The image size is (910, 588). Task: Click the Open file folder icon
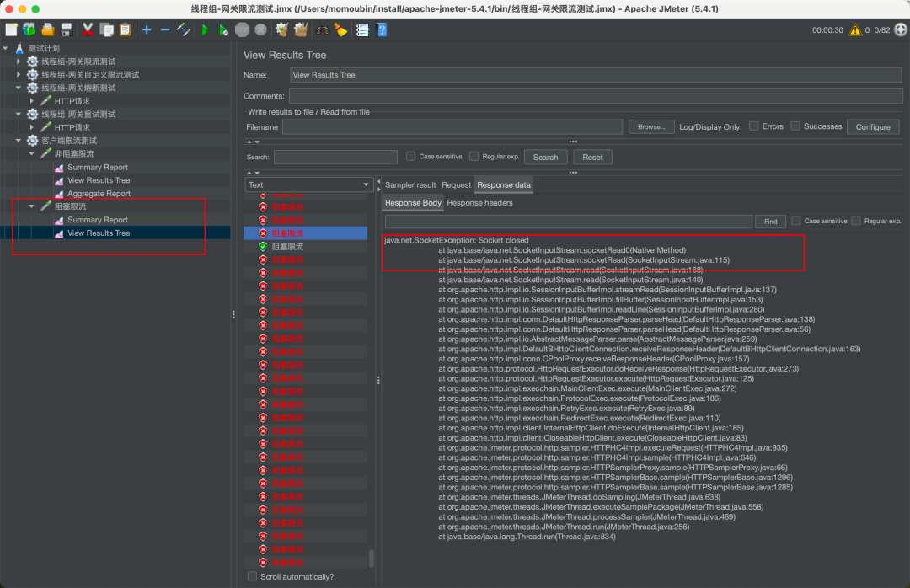(x=47, y=29)
